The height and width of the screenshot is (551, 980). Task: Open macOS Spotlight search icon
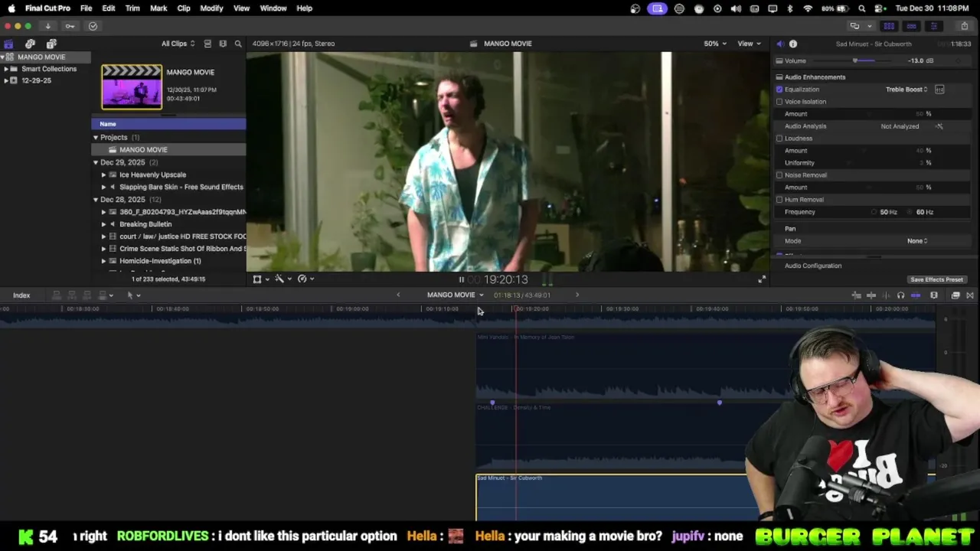(862, 8)
